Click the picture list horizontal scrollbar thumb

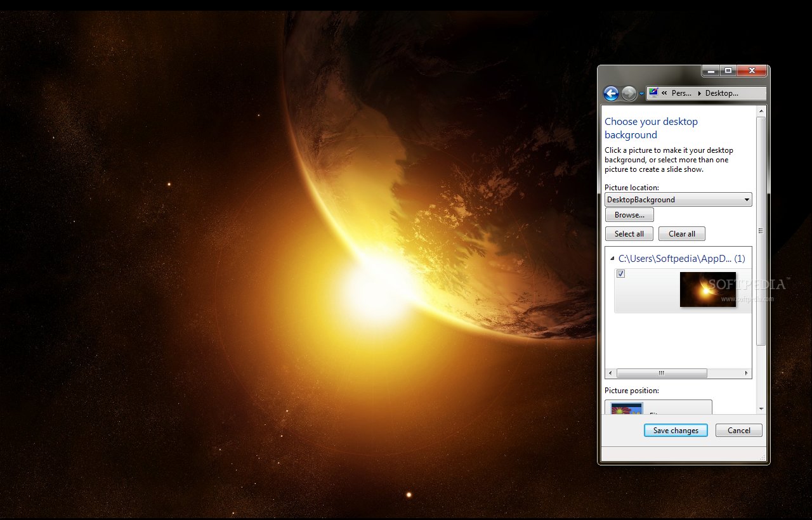pyautogui.click(x=662, y=373)
